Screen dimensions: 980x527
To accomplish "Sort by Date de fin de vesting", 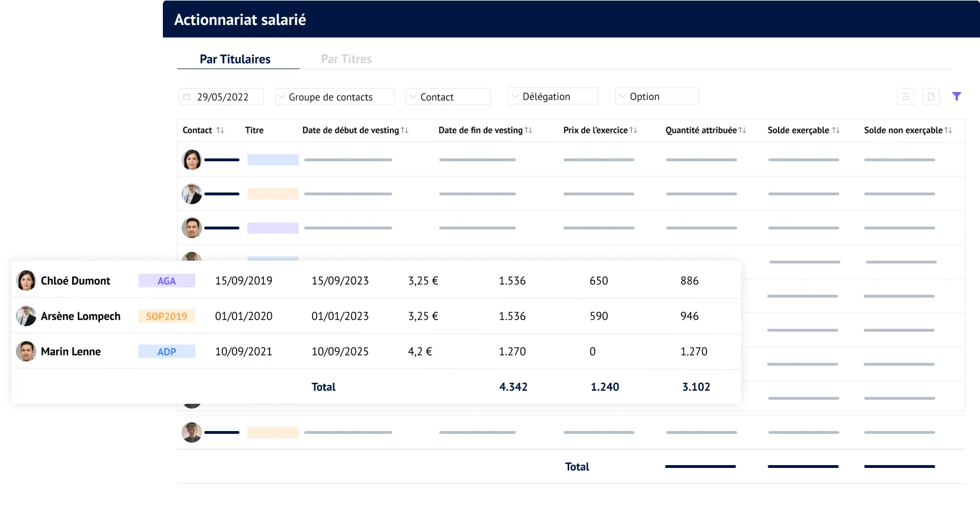I will (x=529, y=129).
